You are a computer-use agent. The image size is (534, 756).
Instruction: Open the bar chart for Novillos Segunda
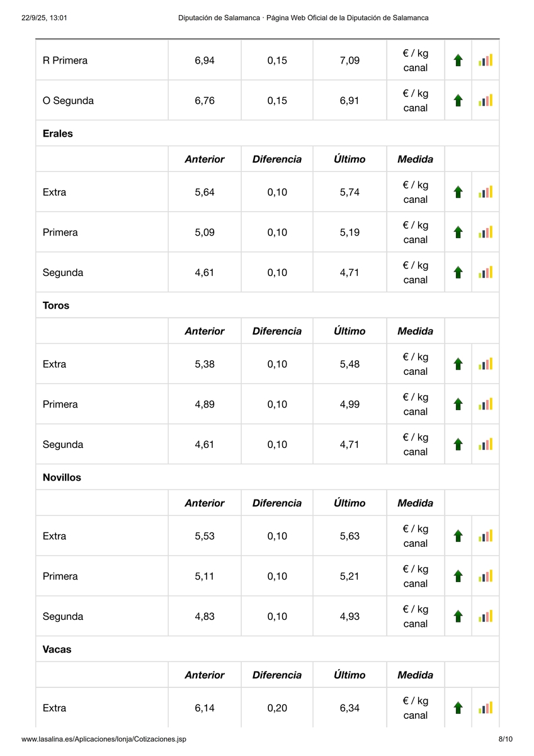(x=486, y=616)
